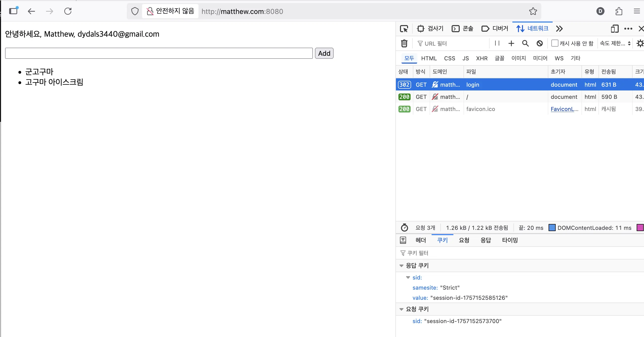
Task: Click the Add button on the page
Action: (x=324, y=53)
